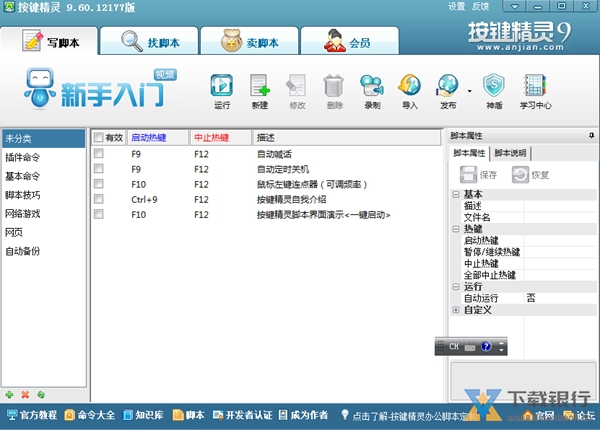Add a category with green plus icon
This screenshot has width=600, height=430.
click(x=10, y=394)
